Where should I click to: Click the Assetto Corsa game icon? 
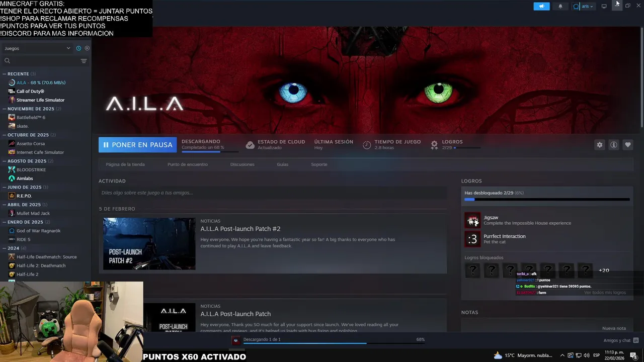(12, 143)
